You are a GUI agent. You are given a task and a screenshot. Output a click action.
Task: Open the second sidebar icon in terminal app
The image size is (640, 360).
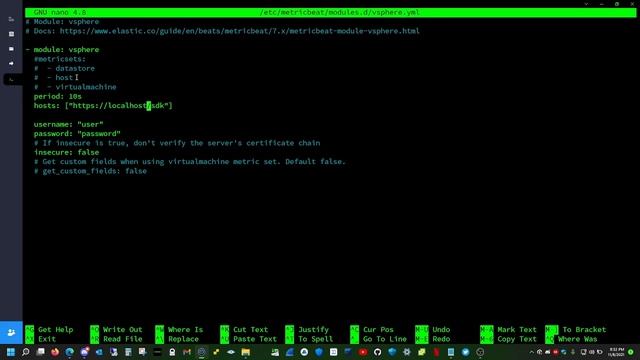[x=11, y=34]
